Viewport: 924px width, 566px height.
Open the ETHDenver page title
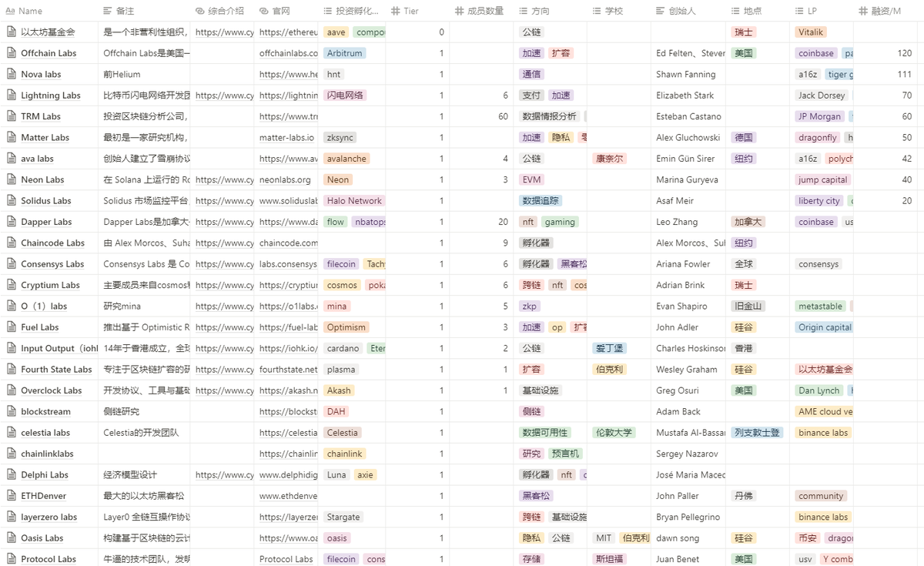[44, 496]
